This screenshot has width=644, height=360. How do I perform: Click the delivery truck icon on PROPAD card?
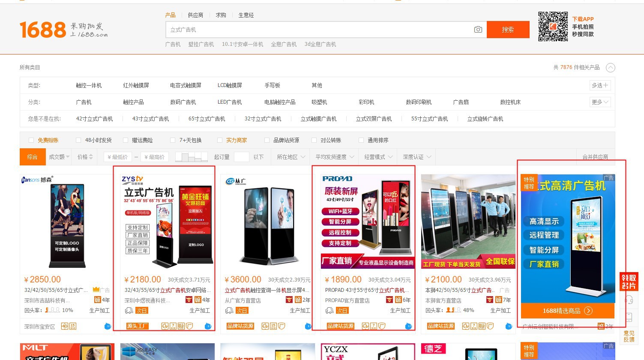pos(329,310)
